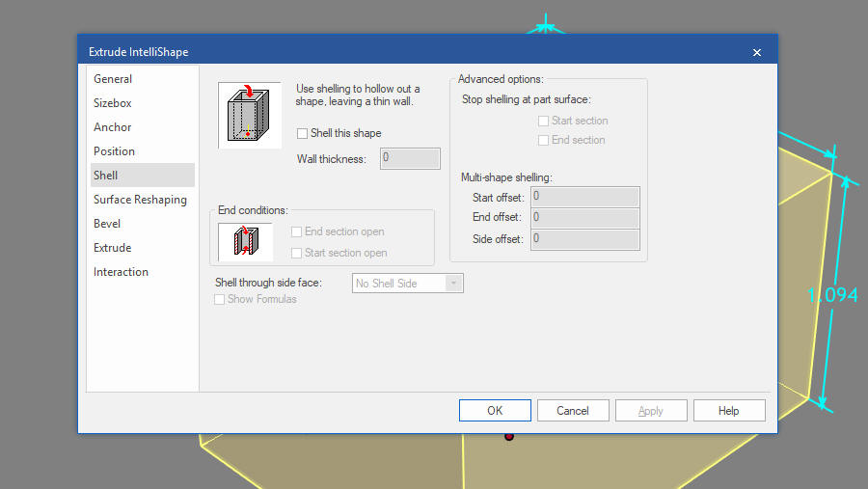The height and width of the screenshot is (489, 868).
Task: Toggle the Start section open checkbox
Action: pyautogui.click(x=297, y=253)
